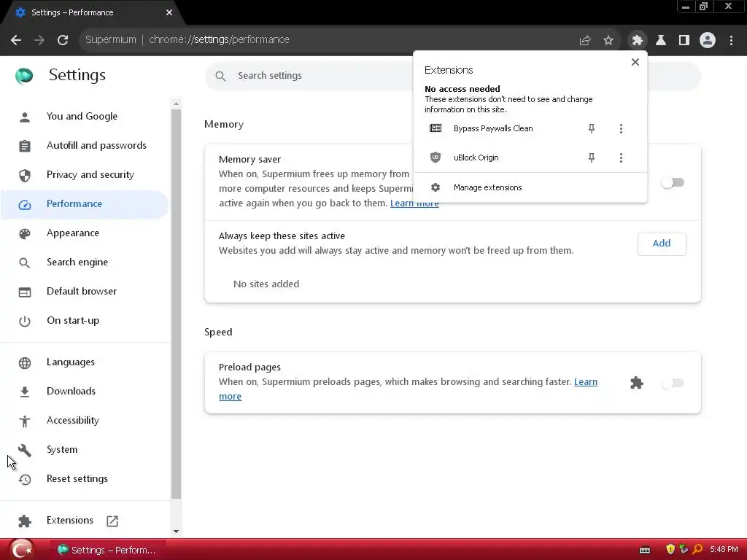Open Default browser settings
Screen dimensions: 747x560
point(84,292)
